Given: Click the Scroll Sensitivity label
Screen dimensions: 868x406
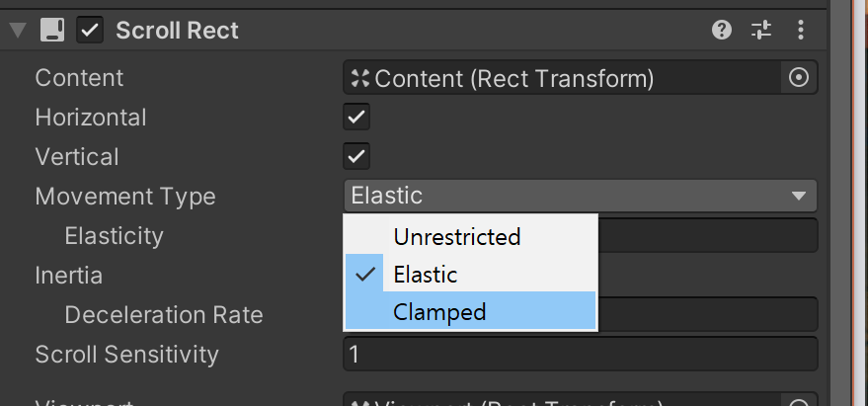Looking at the screenshot, I should click(126, 354).
